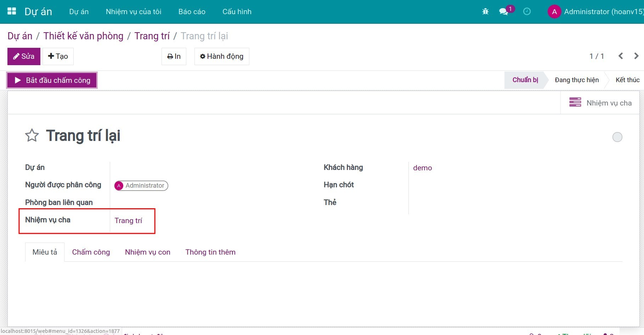Click the Sửa edit button

click(x=24, y=57)
